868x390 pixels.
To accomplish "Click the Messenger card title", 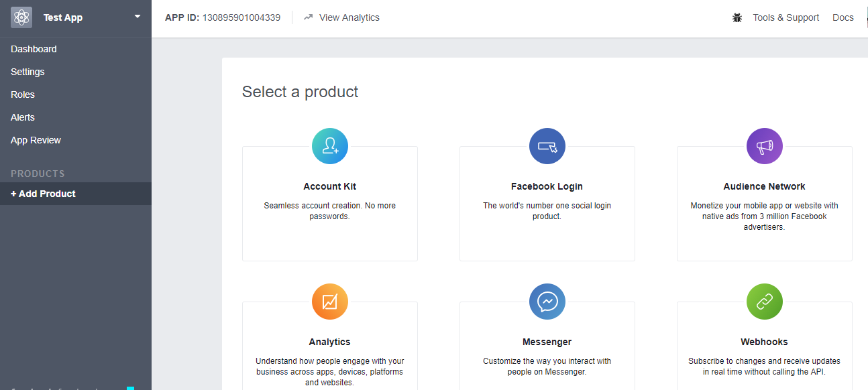I will (x=547, y=342).
